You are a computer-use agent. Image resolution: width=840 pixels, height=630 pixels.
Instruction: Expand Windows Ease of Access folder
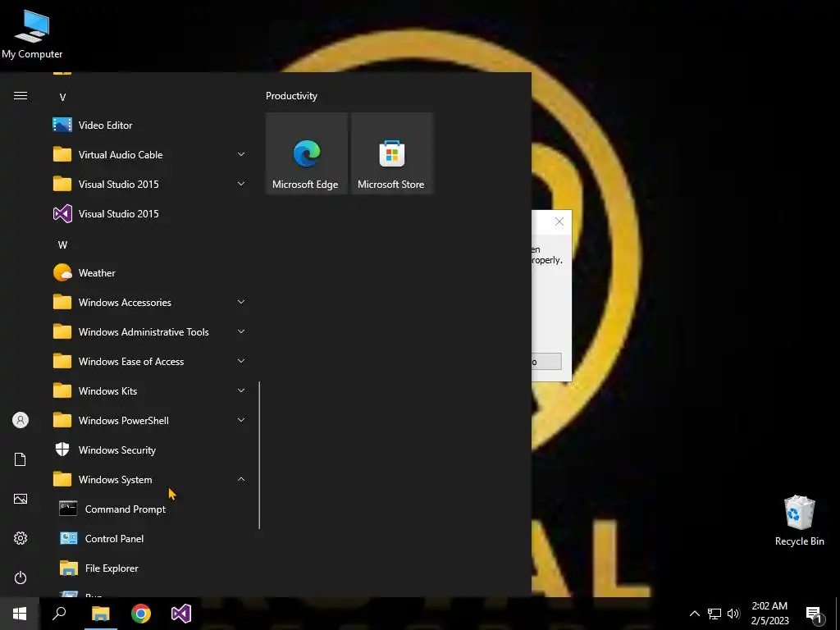click(x=150, y=361)
